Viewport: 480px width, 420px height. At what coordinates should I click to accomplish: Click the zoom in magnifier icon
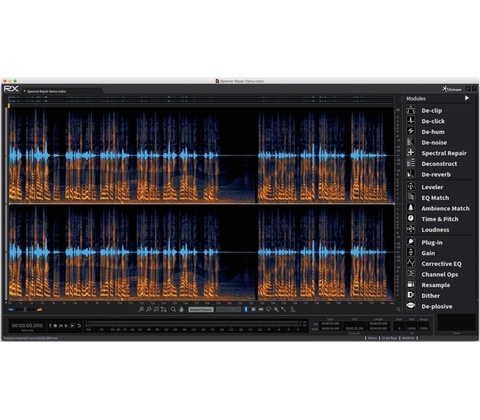point(141,309)
